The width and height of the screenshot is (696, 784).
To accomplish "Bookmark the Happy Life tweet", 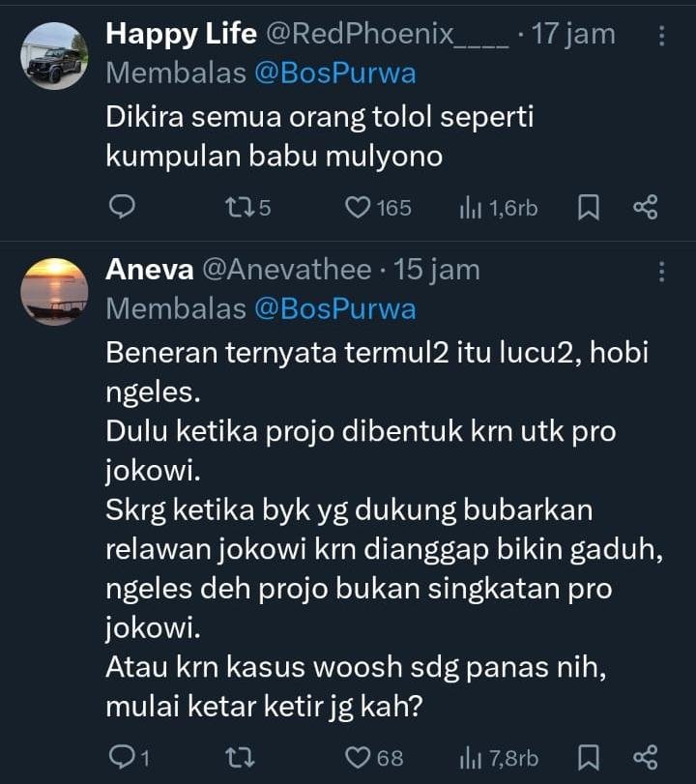I will [588, 208].
